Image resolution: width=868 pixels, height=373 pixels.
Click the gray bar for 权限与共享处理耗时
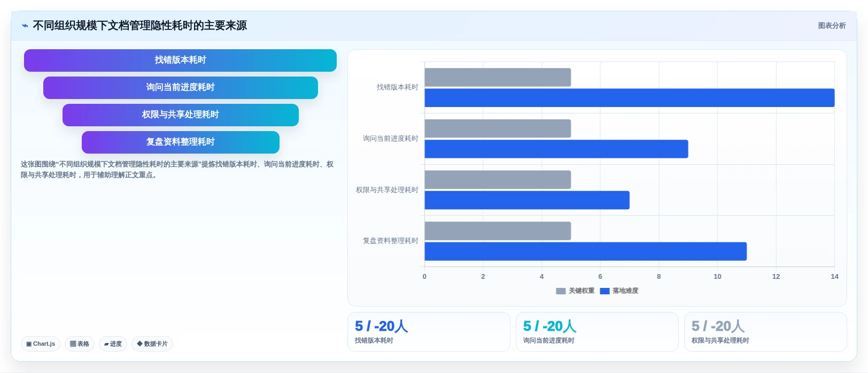pos(498,180)
